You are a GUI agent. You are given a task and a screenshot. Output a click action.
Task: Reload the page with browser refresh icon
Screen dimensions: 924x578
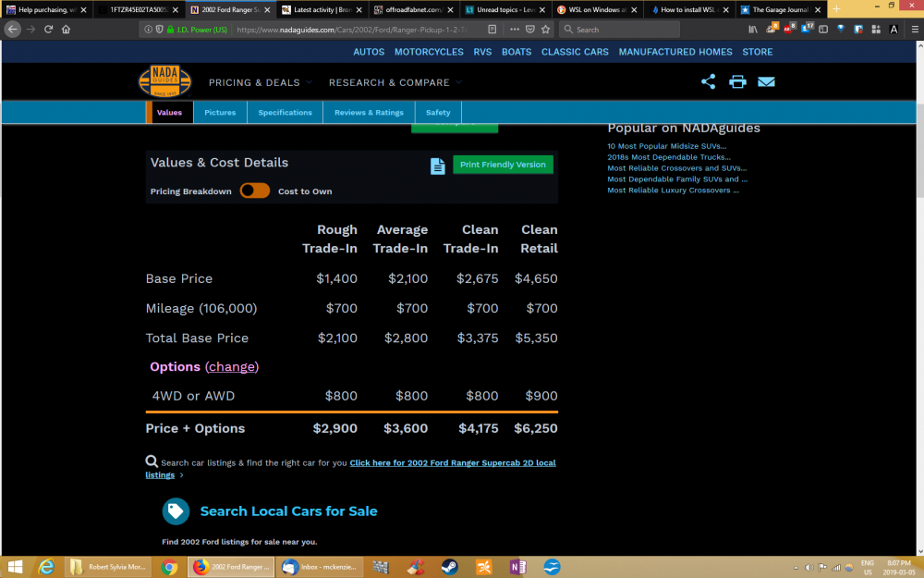[x=46, y=29]
